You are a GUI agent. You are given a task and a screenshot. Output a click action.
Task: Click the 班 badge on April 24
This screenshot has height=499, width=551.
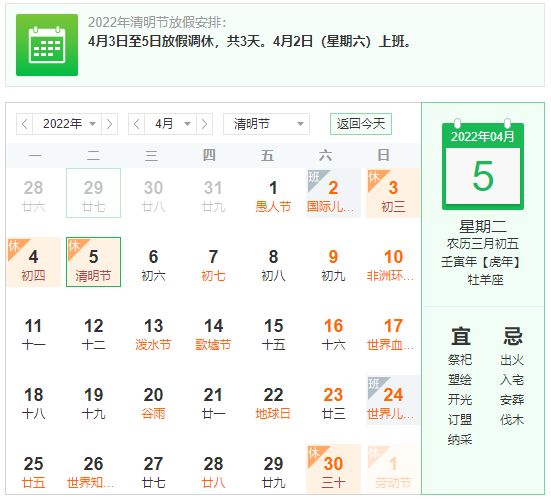click(374, 383)
